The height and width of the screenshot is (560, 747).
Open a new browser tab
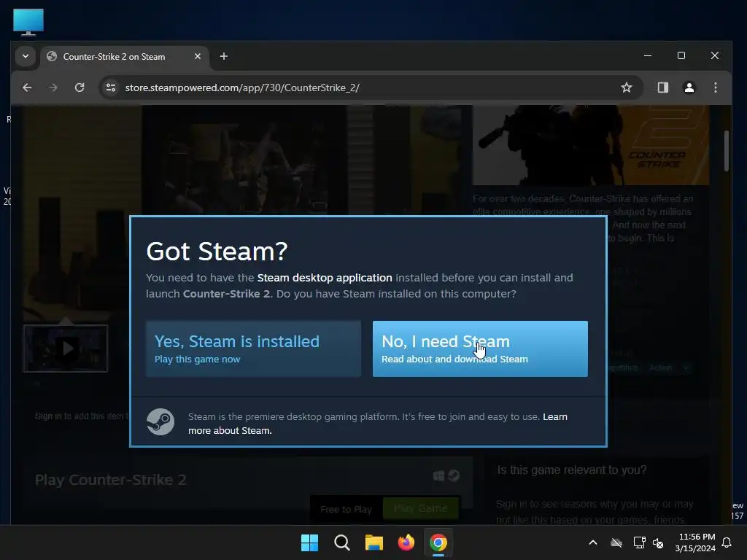coord(223,56)
